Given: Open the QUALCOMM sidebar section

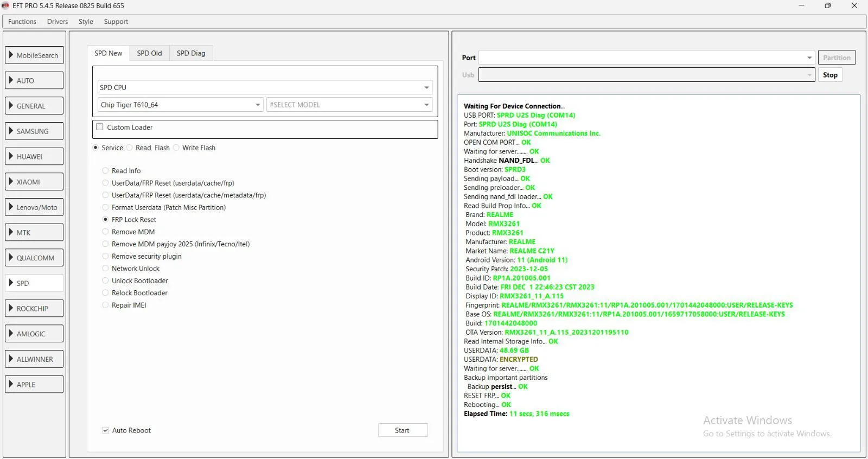Looking at the screenshot, I should (34, 258).
